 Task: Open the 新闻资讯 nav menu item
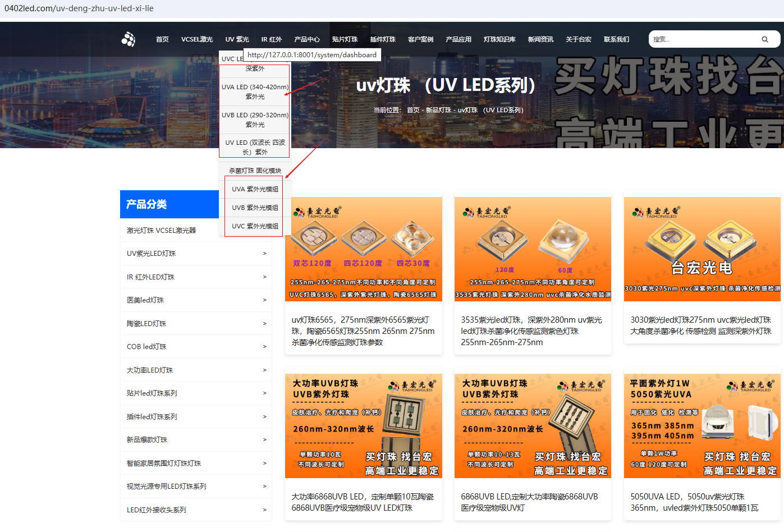[540, 39]
